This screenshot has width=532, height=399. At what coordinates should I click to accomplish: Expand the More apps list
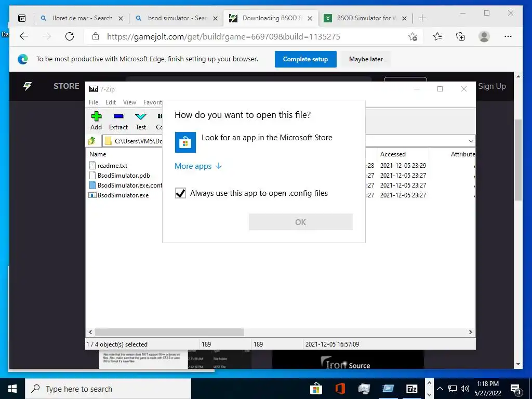[x=198, y=166]
